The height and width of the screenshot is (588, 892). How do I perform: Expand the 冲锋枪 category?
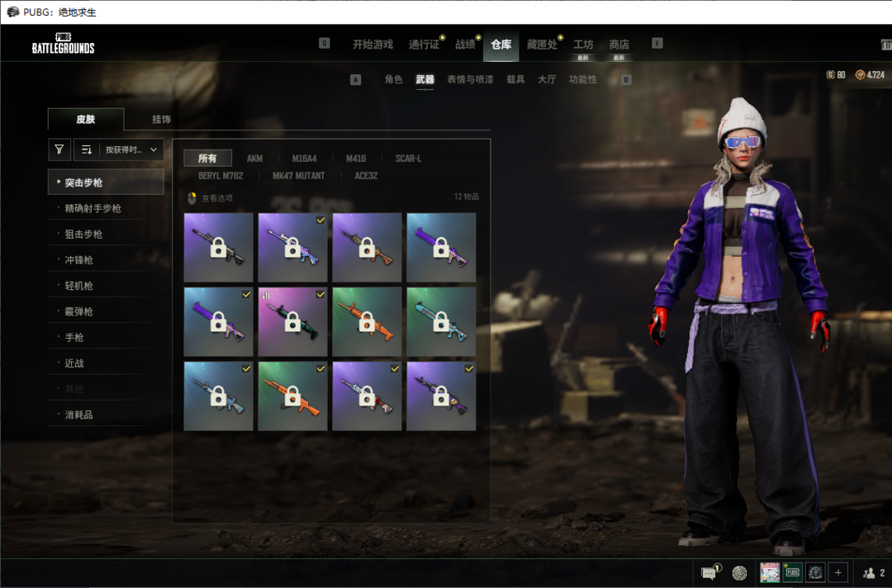pyautogui.click(x=106, y=260)
